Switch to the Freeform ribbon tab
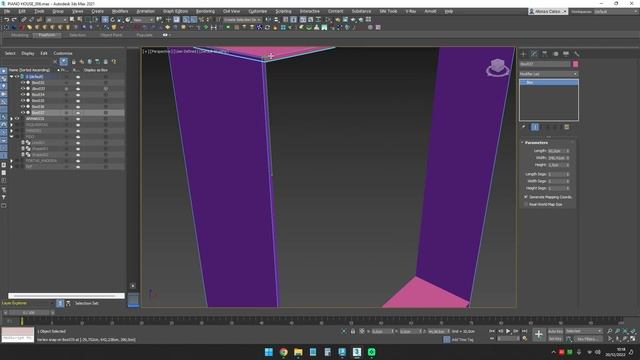Screen dimensions: 640x360 tap(47, 35)
